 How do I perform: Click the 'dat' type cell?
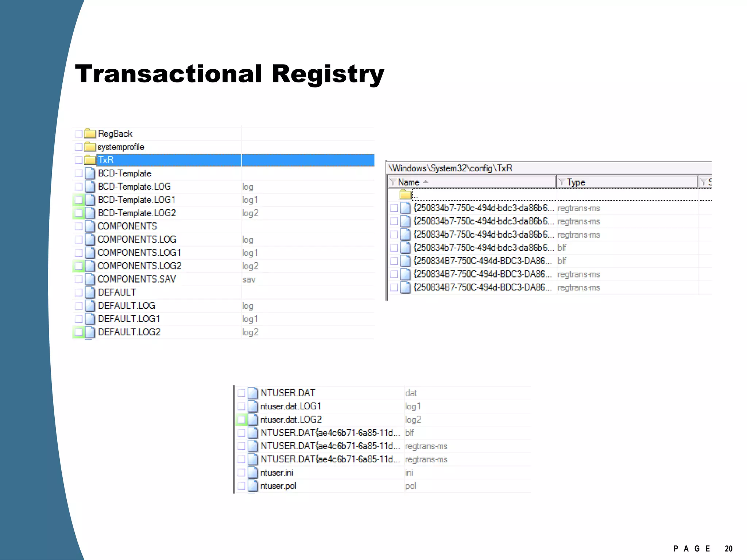pos(411,393)
